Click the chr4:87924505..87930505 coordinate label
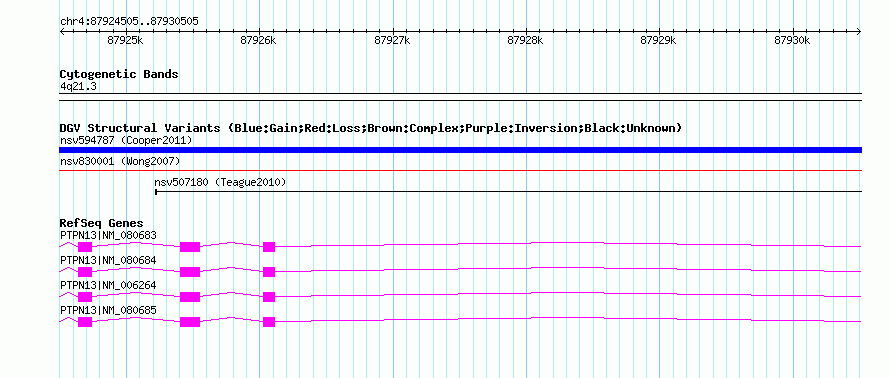890x378 pixels. [129, 22]
